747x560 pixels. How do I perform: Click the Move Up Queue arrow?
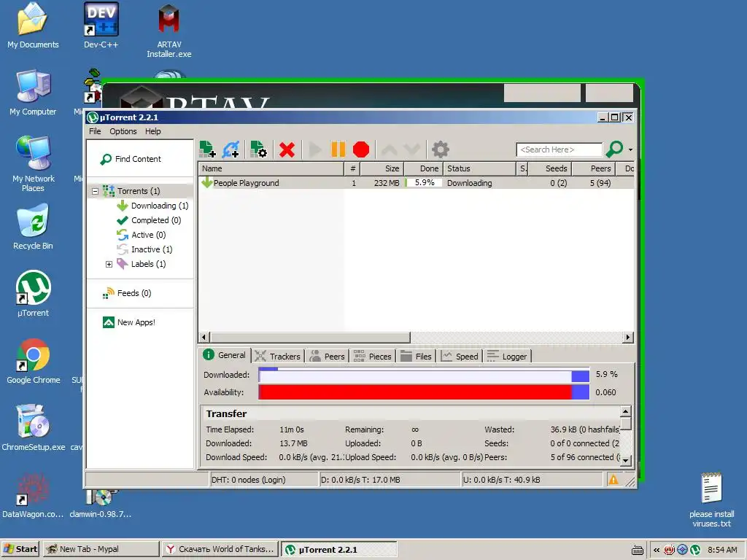[x=390, y=149]
